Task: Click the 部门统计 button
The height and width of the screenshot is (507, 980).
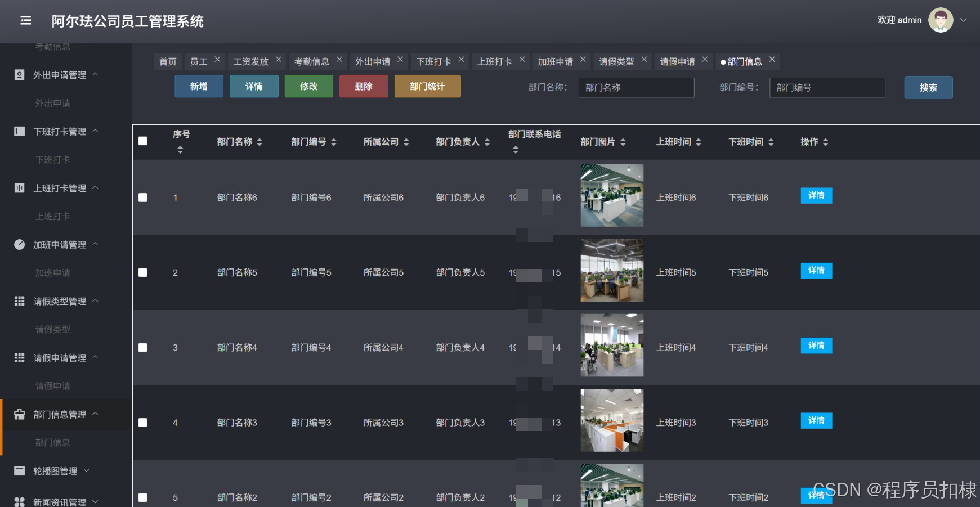Action: click(x=428, y=86)
